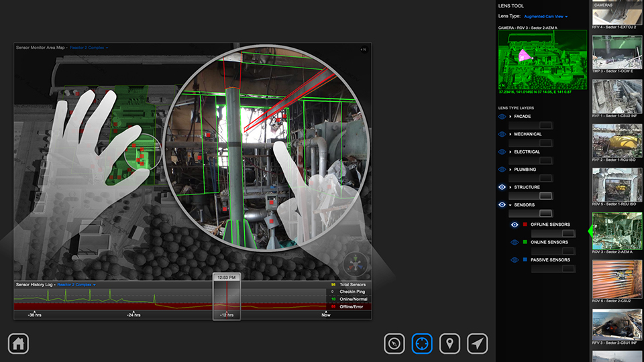Click the Total Sensors count row
Screen dimensions: 644x362
coord(349,284)
